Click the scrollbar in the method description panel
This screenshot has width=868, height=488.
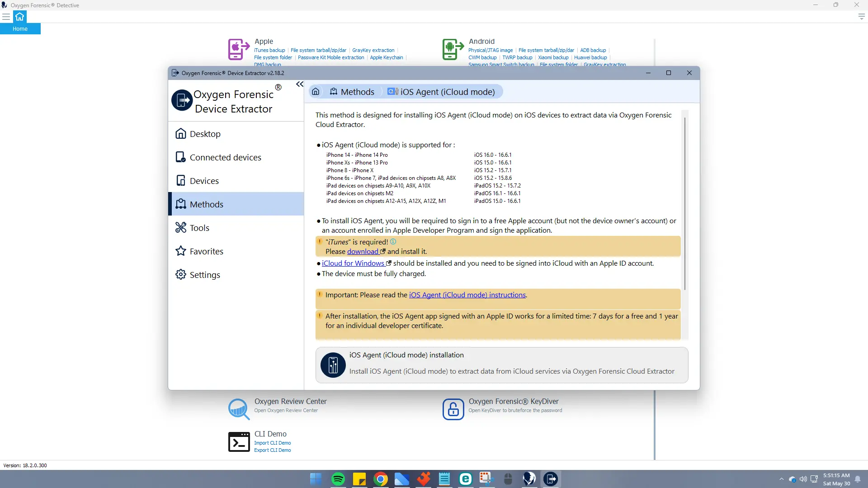(685, 203)
